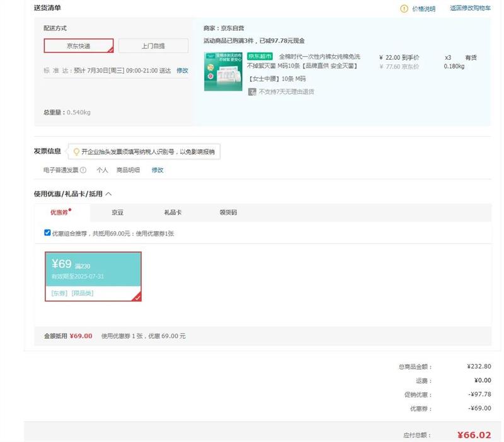The width and height of the screenshot is (504, 442).
Task: Click the 不支持7天无理由退货 icon
Action: pos(252,92)
